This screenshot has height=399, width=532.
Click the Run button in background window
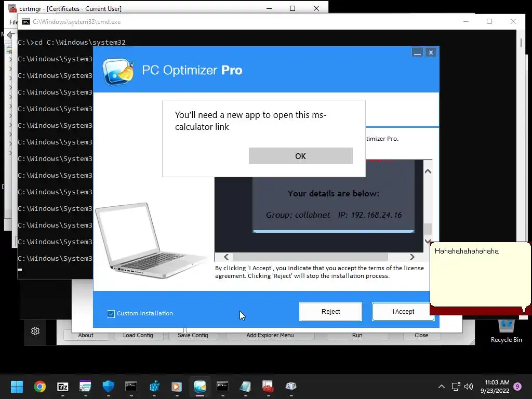[357, 335]
